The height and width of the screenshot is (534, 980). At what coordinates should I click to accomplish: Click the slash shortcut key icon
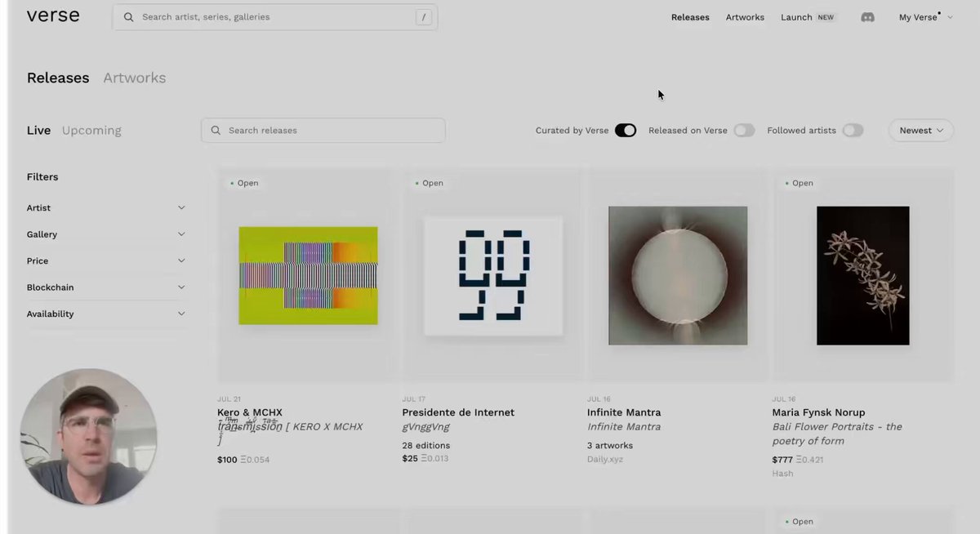point(423,17)
